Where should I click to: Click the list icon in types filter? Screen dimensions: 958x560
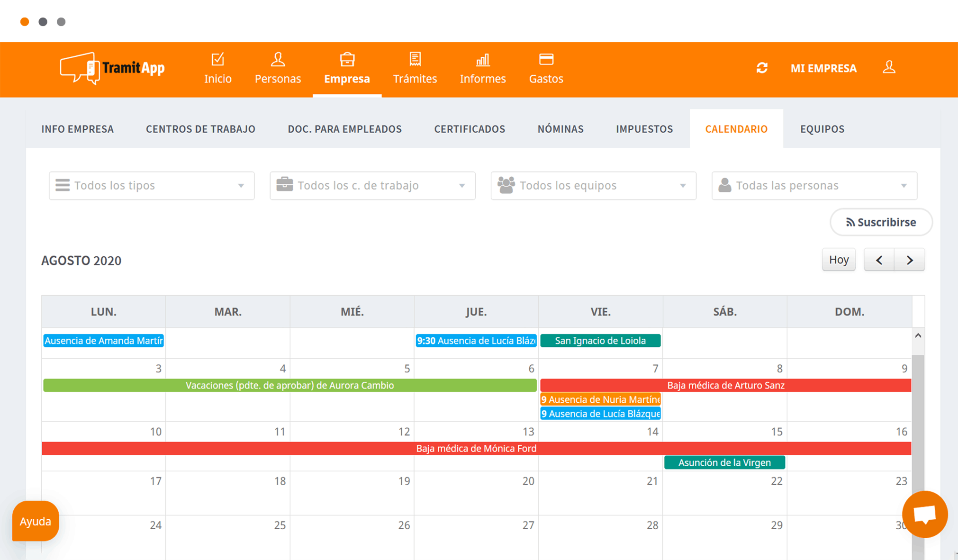coord(63,185)
